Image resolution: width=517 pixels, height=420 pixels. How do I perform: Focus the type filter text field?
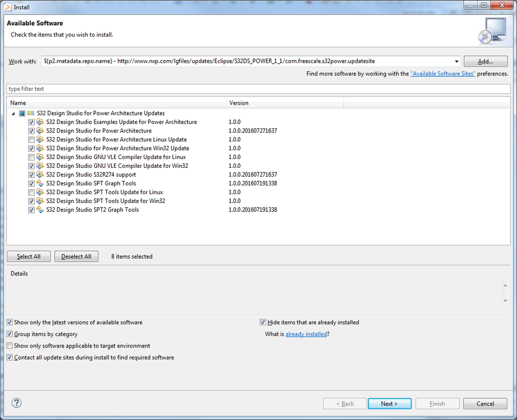259,89
